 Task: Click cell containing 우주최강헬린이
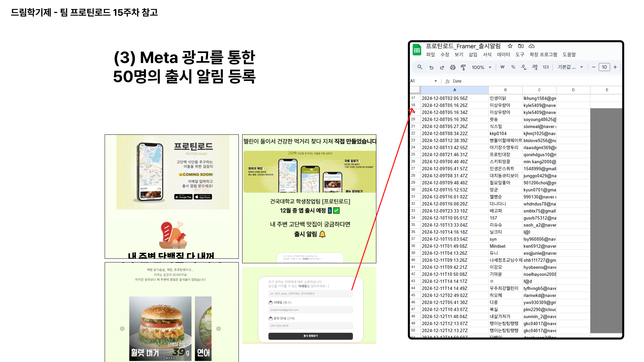(505, 288)
